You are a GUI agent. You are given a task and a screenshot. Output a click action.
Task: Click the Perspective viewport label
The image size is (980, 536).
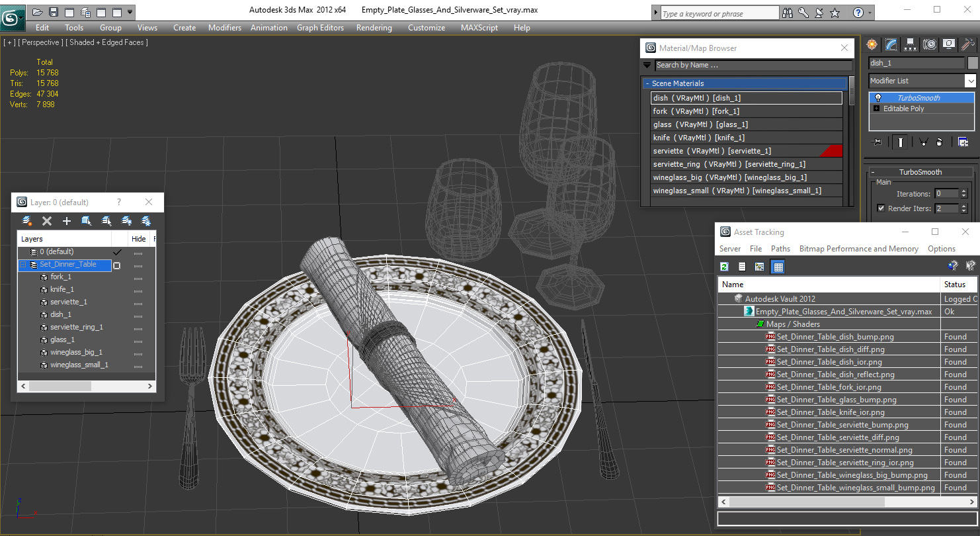coord(41,42)
